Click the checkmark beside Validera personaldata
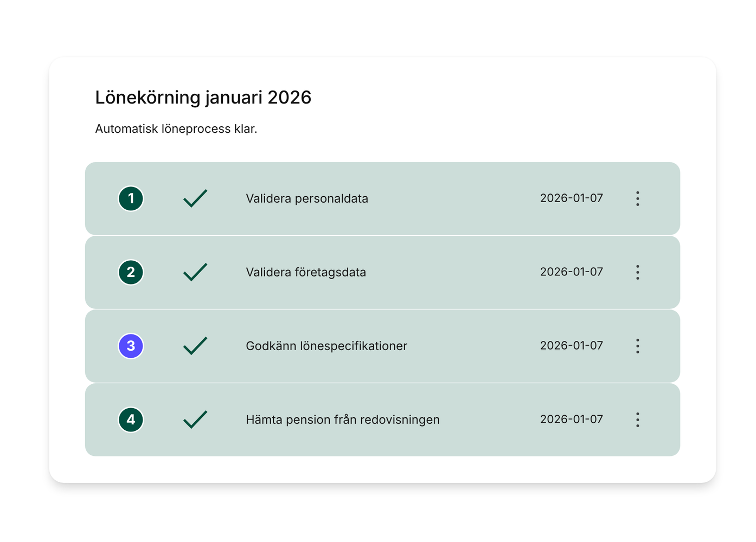The height and width of the screenshot is (542, 756). tap(195, 198)
